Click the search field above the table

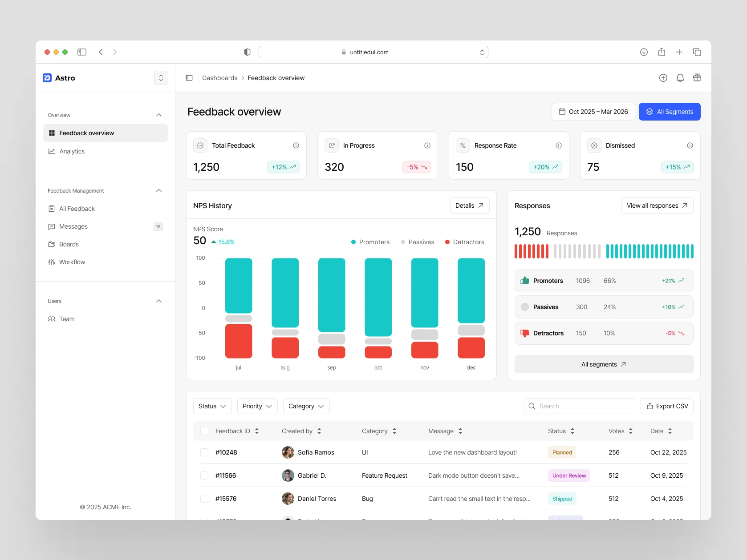[x=579, y=406]
